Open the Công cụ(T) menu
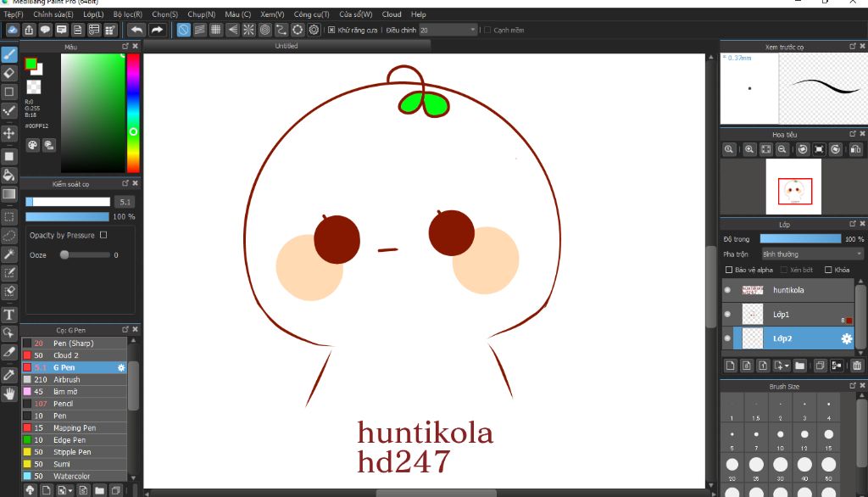Screen dimensions: 868x497 click(x=311, y=14)
